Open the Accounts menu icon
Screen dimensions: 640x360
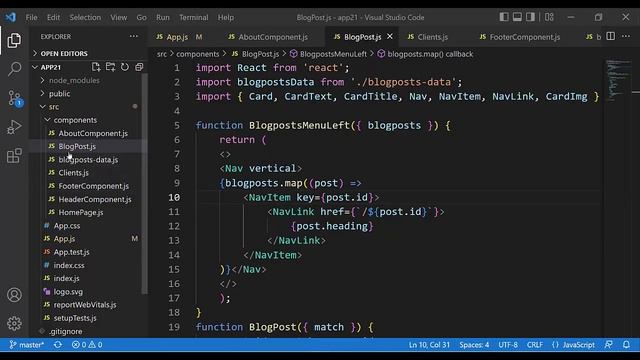(x=14, y=295)
